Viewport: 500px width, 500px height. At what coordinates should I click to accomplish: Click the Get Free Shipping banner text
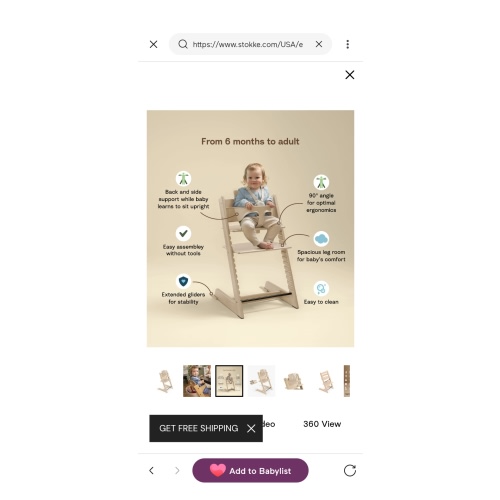[x=199, y=428]
